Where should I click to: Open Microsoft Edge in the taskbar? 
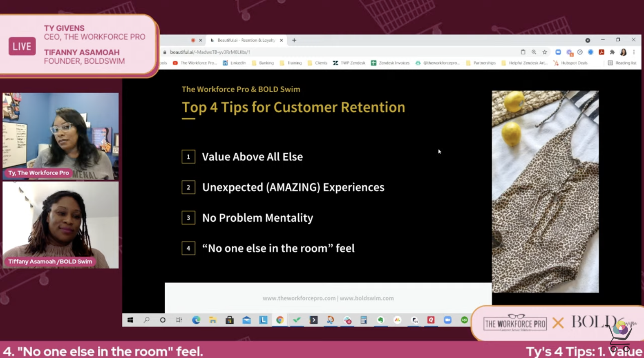(196, 320)
